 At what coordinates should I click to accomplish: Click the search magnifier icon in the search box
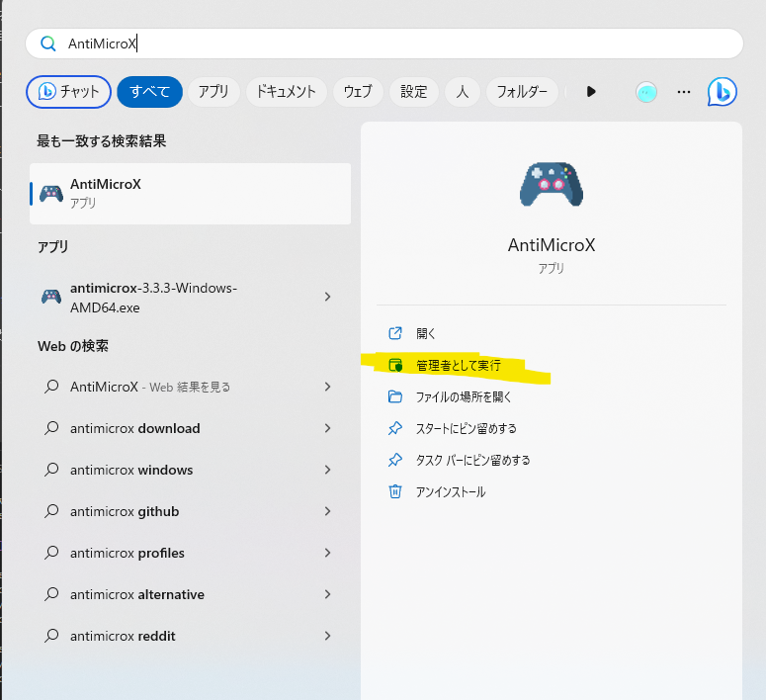pos(47,44)
